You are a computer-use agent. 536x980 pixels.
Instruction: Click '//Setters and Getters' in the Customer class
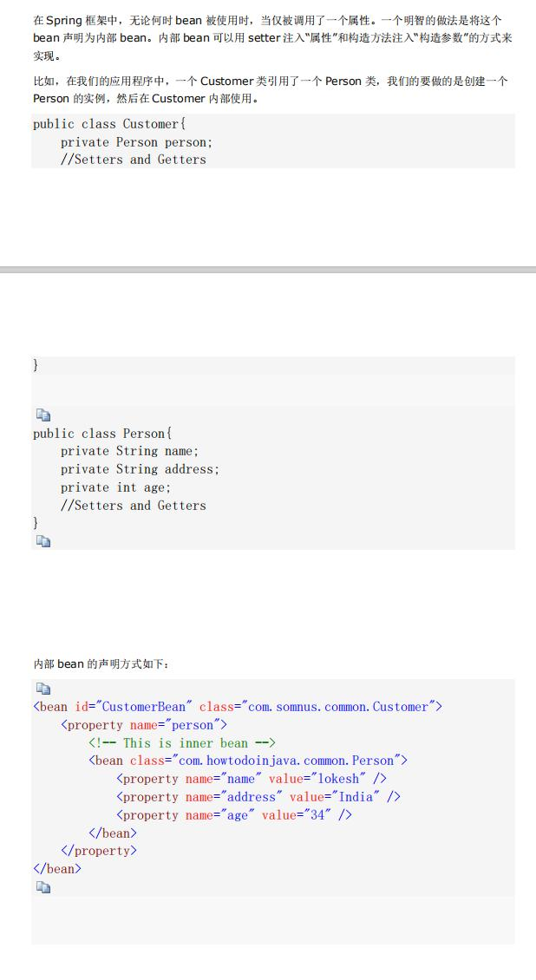pos(133,160)
